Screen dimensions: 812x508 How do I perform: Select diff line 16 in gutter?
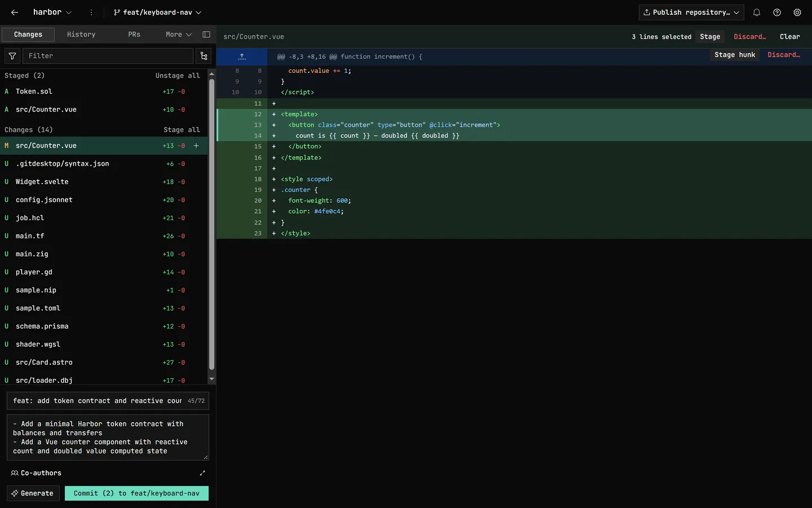[258, 157]
